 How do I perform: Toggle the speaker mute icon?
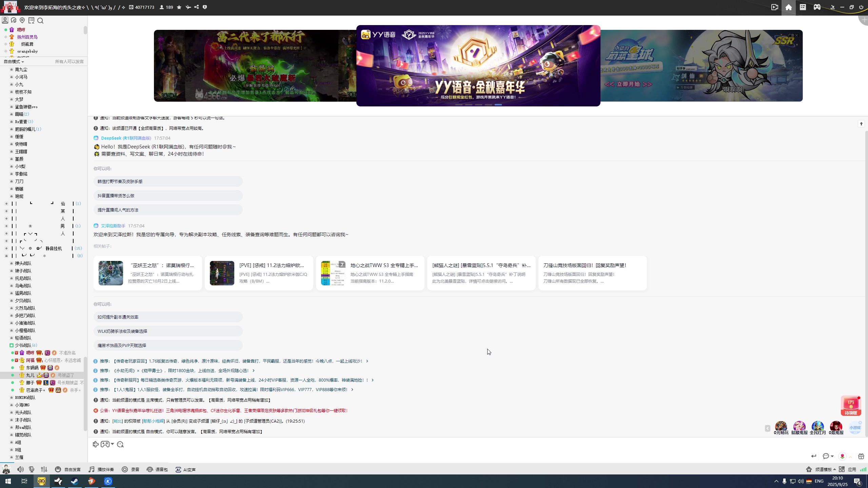pos(20,469)
